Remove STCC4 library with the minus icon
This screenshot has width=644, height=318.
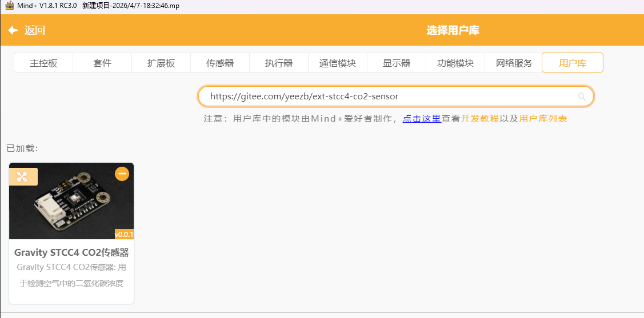tap(122, 174)
